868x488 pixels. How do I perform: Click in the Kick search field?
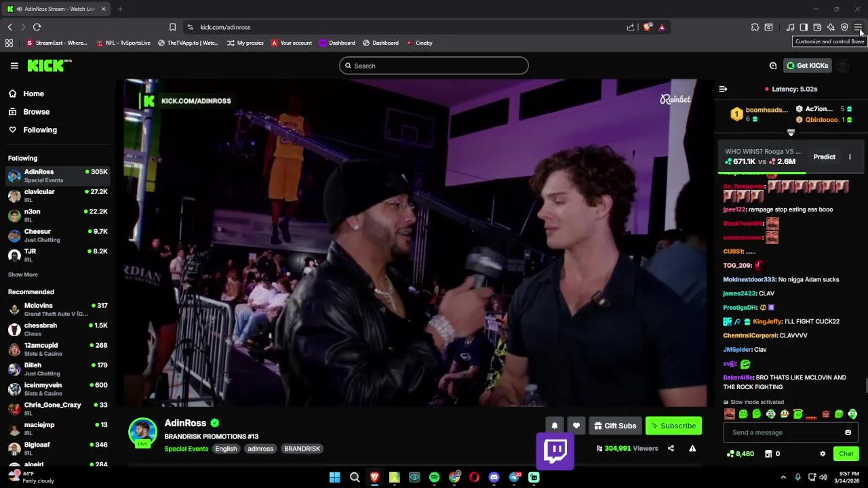pos(434,66)
